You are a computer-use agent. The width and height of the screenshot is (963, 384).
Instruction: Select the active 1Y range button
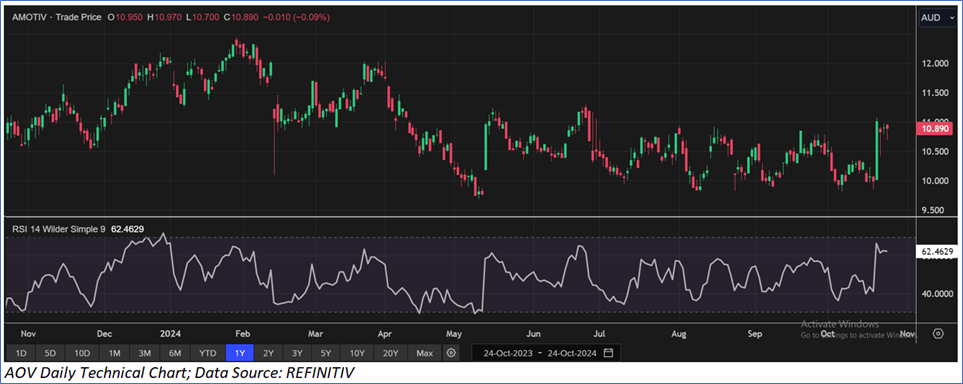tap(241, 353)
